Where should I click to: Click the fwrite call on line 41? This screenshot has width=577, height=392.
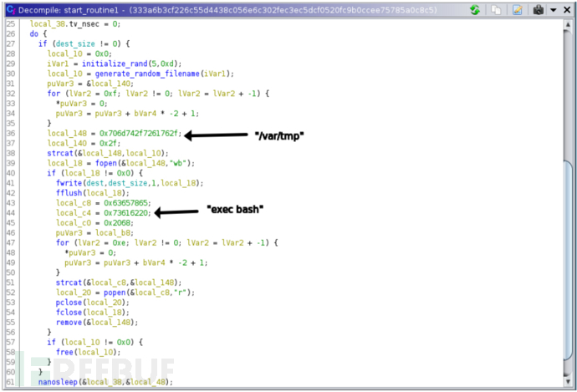click(69, 183)
